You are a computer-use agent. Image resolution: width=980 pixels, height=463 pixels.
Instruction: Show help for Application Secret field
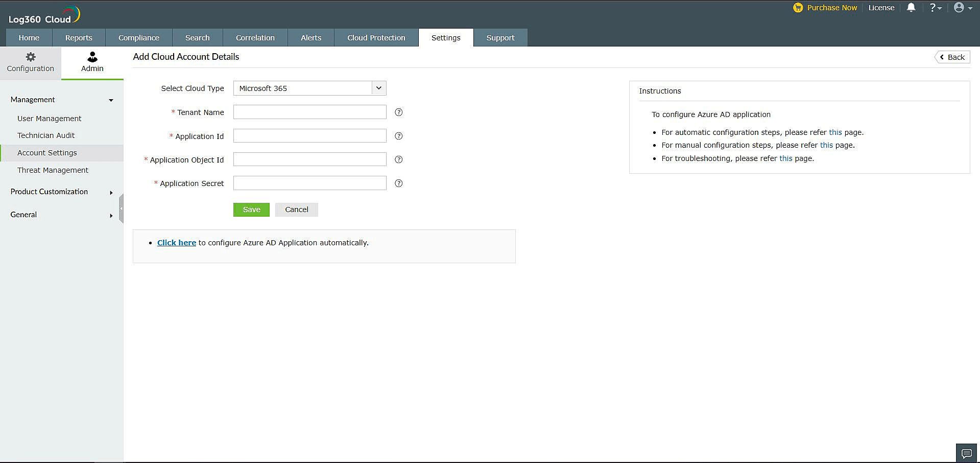pyautogui.click(x=399, y=183)
